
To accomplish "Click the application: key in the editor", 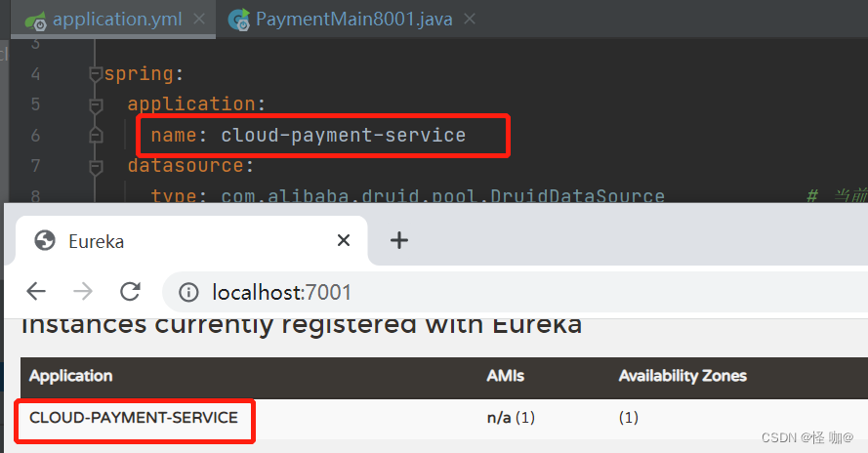I will tap(196, 104).
